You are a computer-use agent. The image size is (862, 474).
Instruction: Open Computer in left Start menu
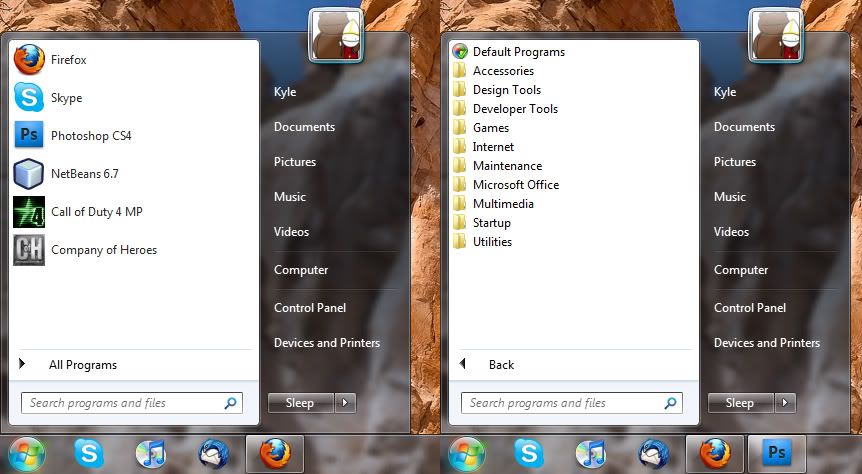301,270
